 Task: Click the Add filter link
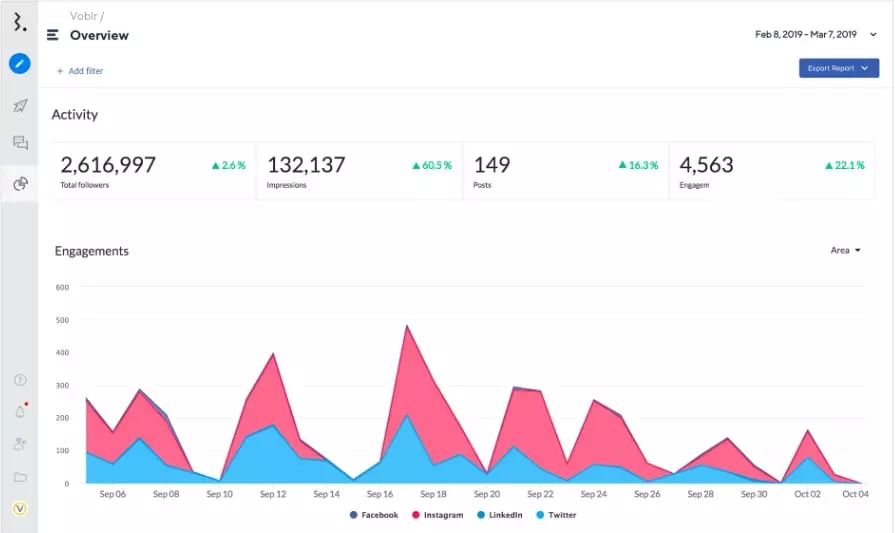pos(79,71)
